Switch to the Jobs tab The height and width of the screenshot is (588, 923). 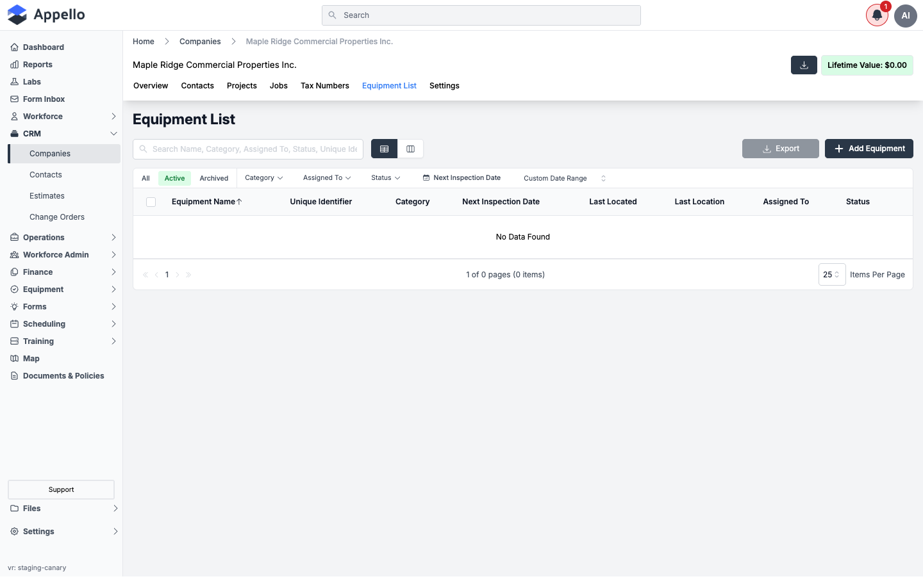279,86
